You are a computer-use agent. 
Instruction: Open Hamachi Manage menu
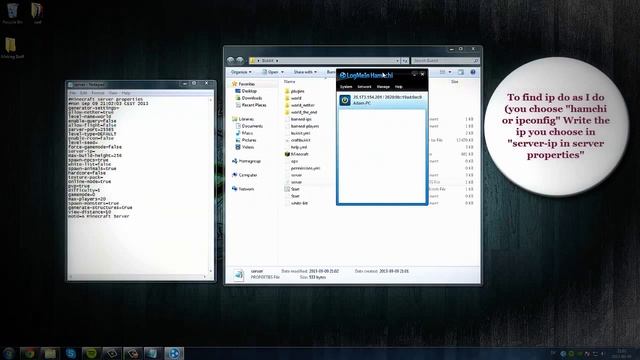click(383, 87)
